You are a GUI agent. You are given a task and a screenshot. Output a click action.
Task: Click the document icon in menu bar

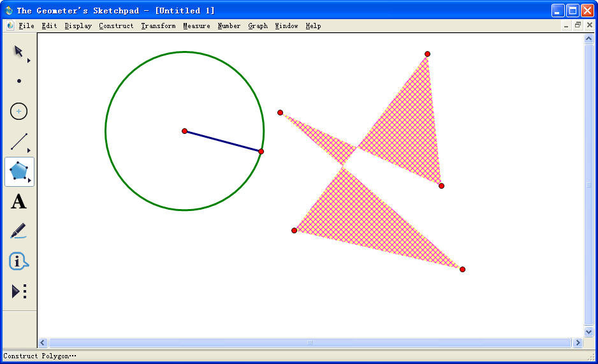(10, 25)
